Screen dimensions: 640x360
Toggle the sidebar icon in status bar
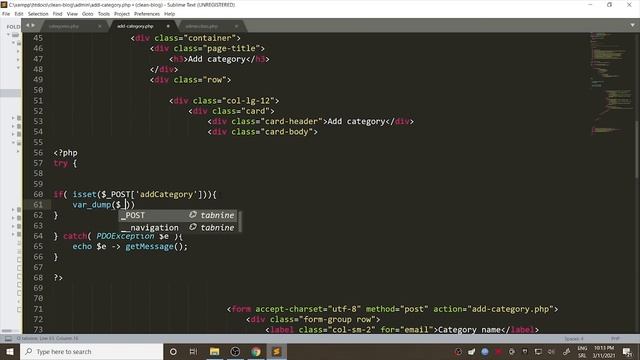pos(8,339)
